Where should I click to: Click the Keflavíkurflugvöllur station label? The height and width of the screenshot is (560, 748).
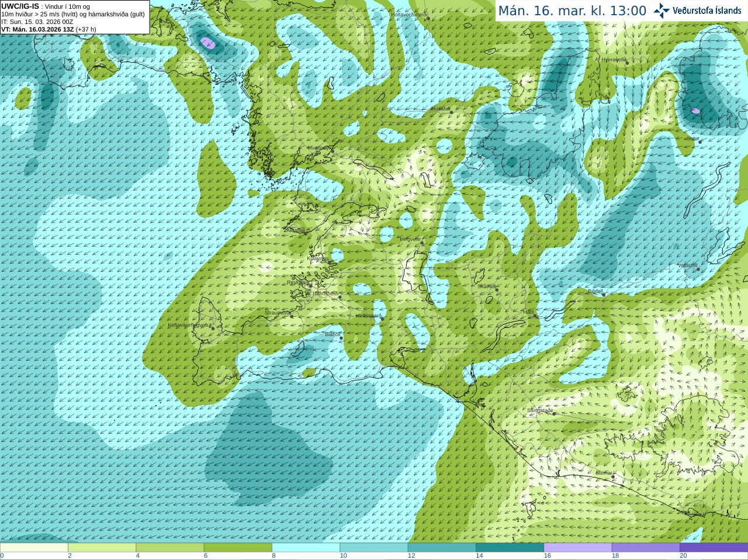coord(190,324)
